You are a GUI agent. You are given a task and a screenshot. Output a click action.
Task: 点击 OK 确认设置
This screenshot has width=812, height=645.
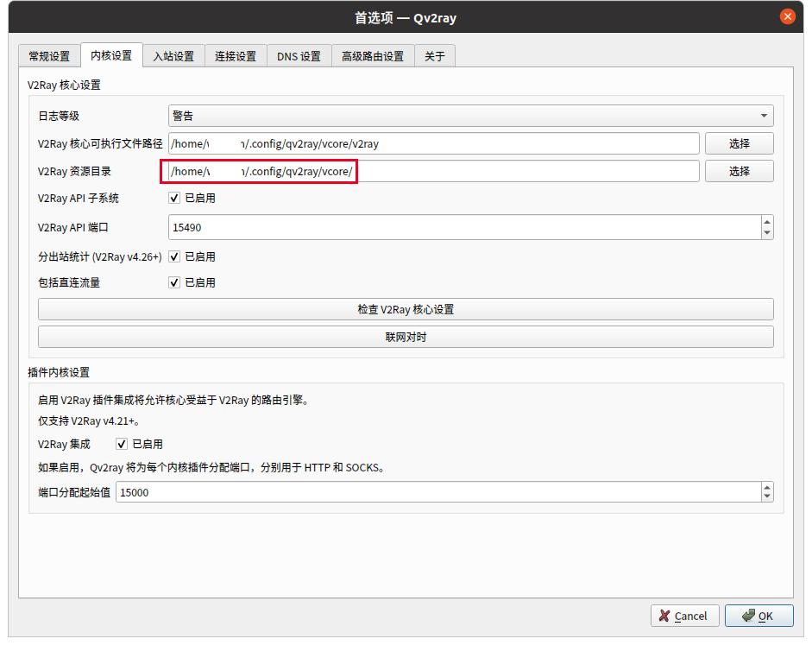point(758,616)
